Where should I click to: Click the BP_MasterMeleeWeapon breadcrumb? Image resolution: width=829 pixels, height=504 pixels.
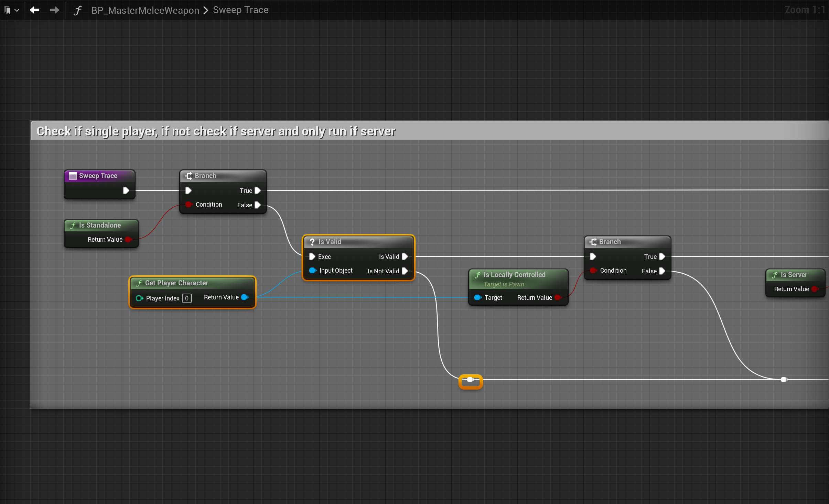[x=145, y=10]
